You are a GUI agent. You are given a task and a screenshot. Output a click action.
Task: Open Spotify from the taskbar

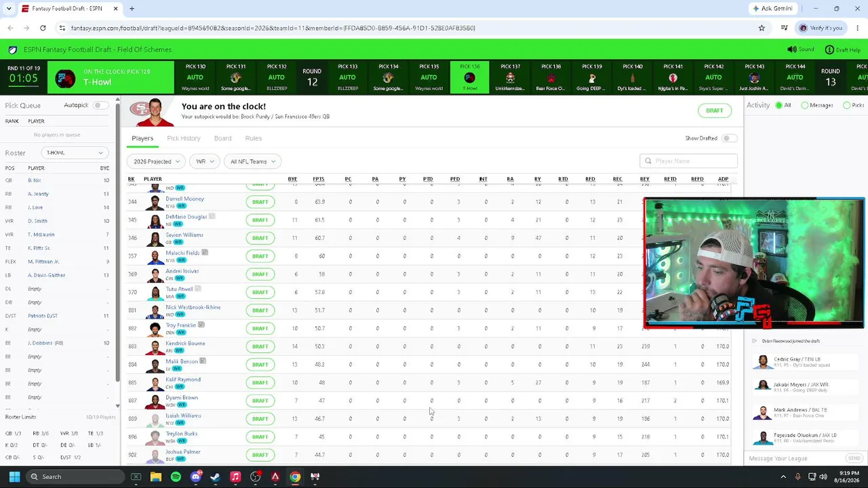176,476
